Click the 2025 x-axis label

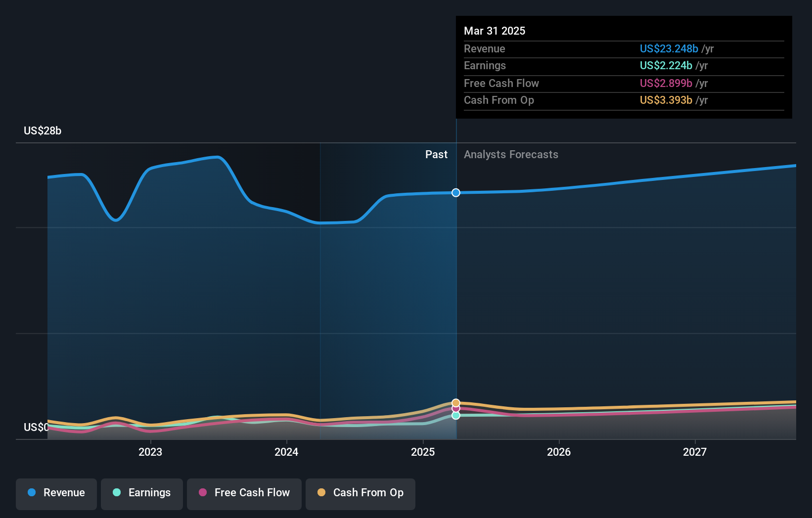[x=423, y=452]
